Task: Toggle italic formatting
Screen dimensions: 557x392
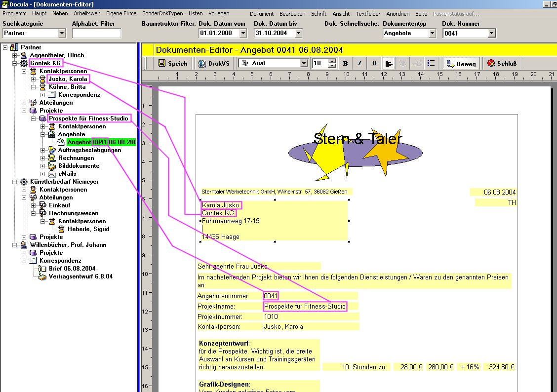Action: 359,63
